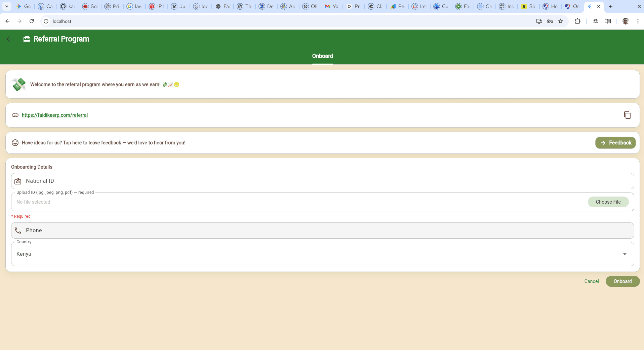Open the faidikaerp.com referral link
The image size is (644, 350).
pos(55,115)
